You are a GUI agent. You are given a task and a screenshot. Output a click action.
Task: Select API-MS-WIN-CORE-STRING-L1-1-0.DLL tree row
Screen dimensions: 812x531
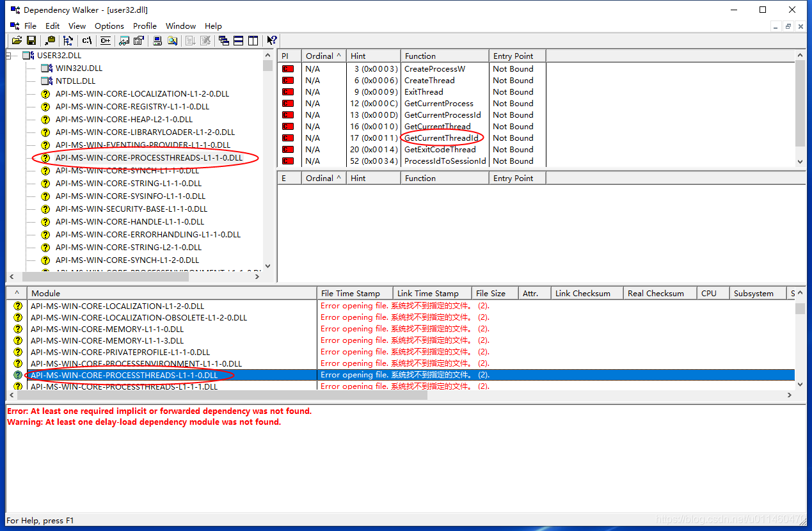[x=128, y=184]
